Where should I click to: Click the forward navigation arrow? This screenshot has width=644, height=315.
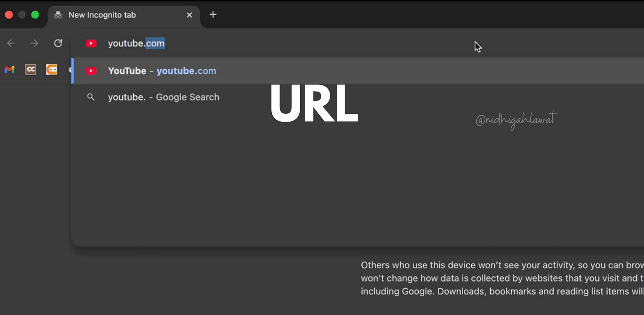pos(34,43)
